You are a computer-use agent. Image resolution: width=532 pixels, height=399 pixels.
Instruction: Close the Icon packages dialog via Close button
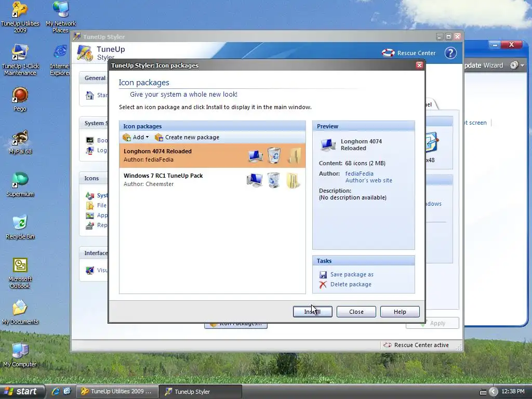point(356,312)
